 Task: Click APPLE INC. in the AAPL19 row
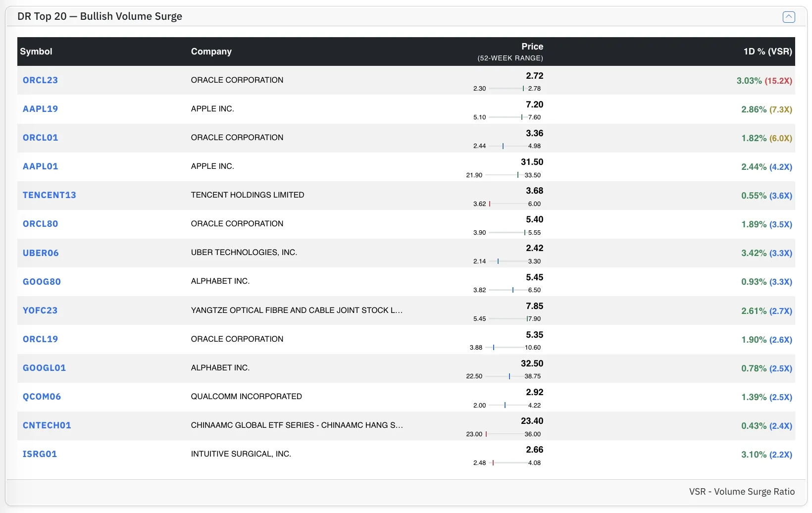click(x=212, y=109)
